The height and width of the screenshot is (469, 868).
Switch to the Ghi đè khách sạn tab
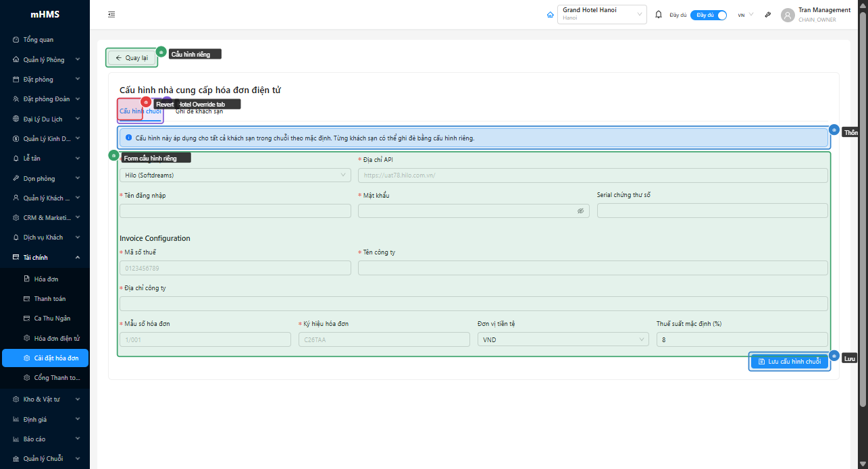[200, 111]
